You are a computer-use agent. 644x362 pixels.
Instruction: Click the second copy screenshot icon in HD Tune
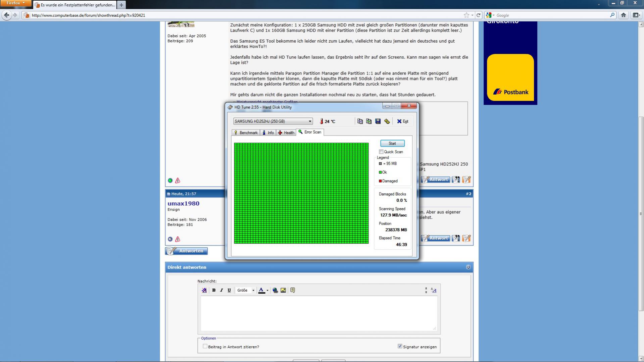point(369,121)
